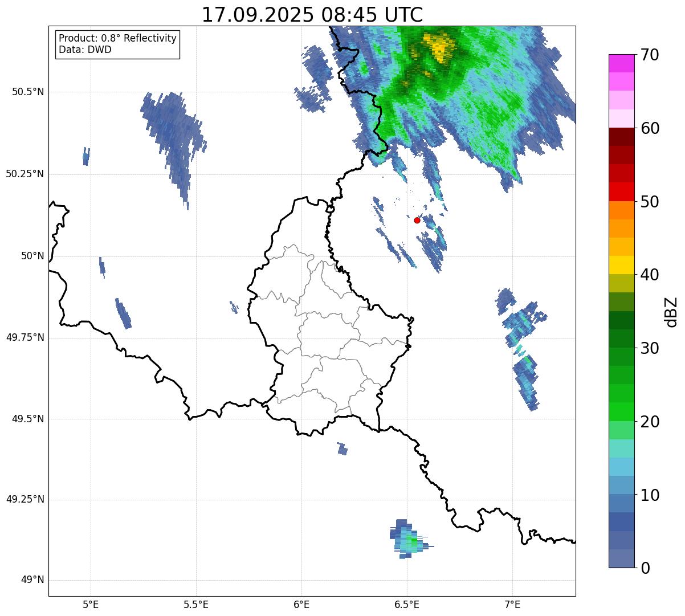Viewport: 685px width, 616px height.
Task: Pick the bright red swatch just above 50
Action: click(x=621, y=191)
